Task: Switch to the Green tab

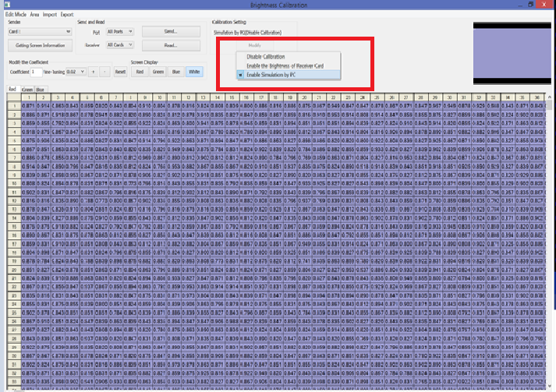Action: [x=27, y=90]
